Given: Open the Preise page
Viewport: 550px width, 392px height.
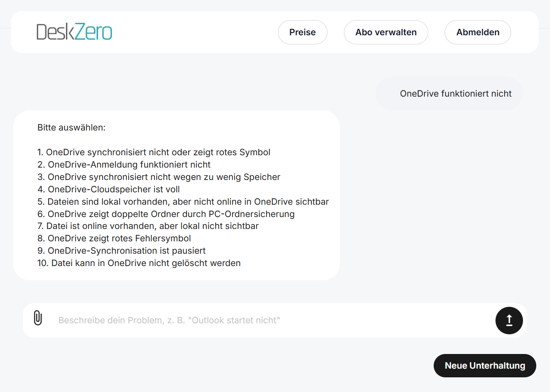Looking at the screenshot, I should tap(302, 32).
